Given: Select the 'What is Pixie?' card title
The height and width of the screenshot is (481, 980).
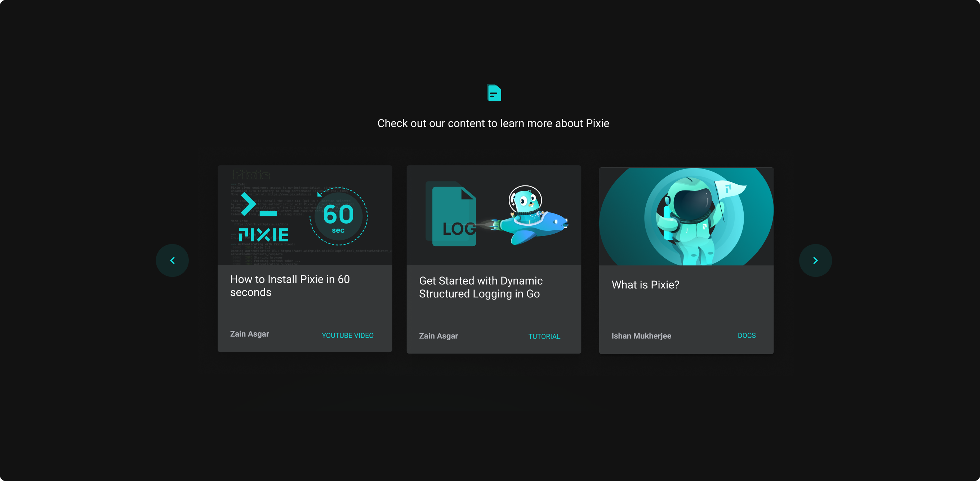Looking at the screenshot, I should point(645,285).
